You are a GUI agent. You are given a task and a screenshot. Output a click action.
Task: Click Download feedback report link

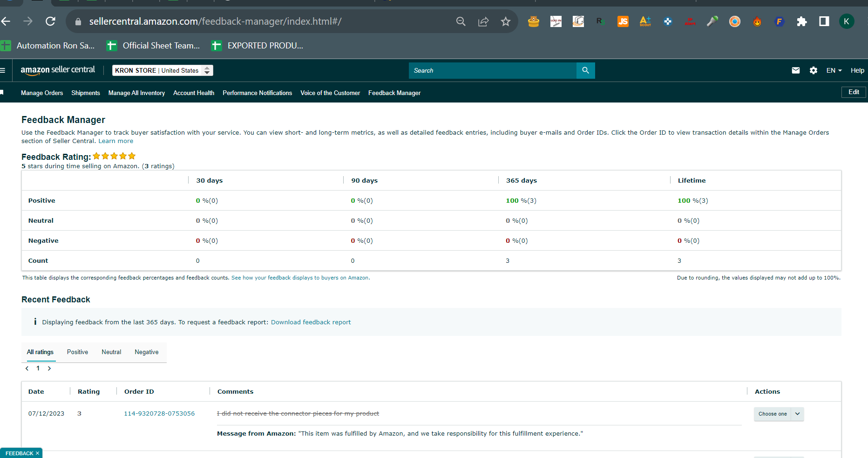(x=311, y=322)
